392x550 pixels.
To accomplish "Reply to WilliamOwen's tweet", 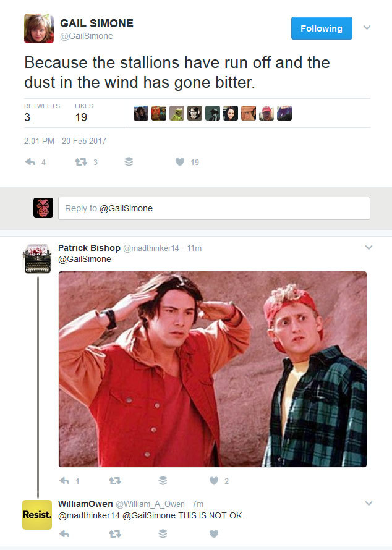I will pyautogui.click(x=64, y=534).
